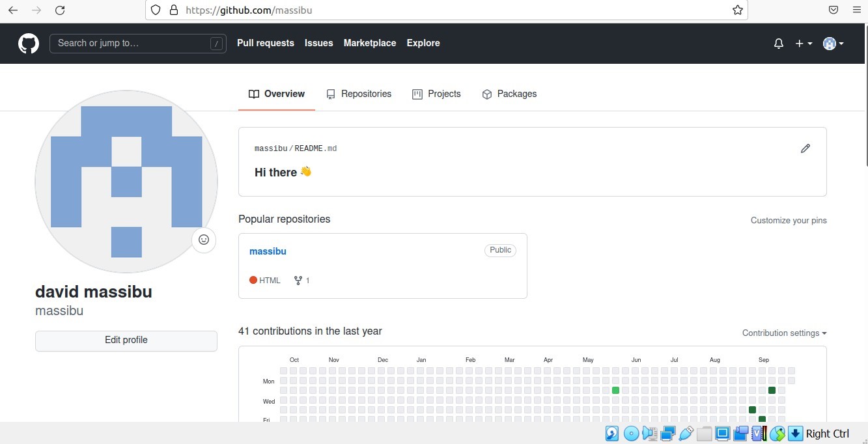The height and width of the screenshot is (444, 868).
Task: Click the massibu link in README path
Action: 271,148
